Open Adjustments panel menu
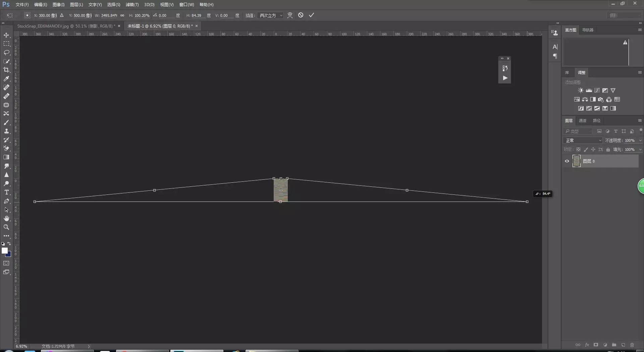This screenshot has height=352, width=644. pyautogui.click(x=640, y=73)
